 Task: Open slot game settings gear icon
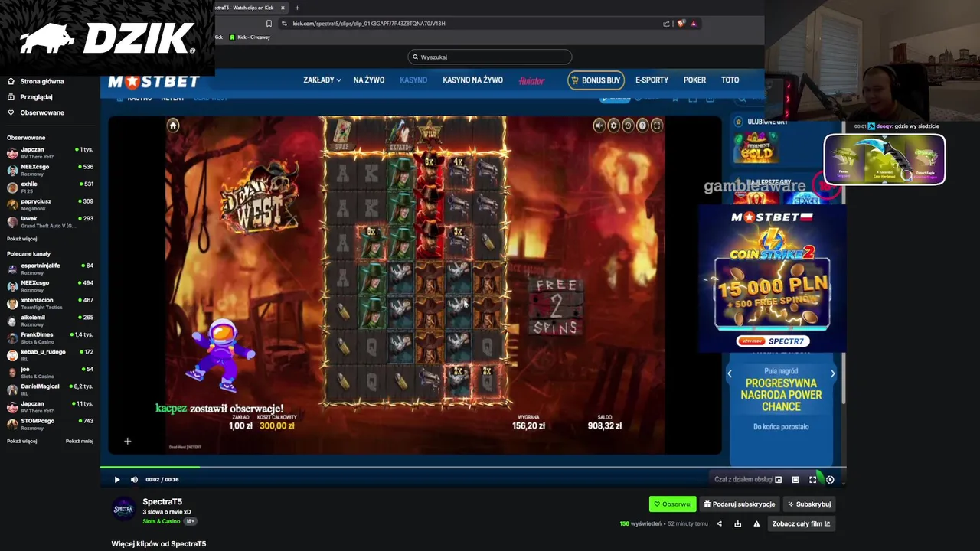[x=613, y=126]
